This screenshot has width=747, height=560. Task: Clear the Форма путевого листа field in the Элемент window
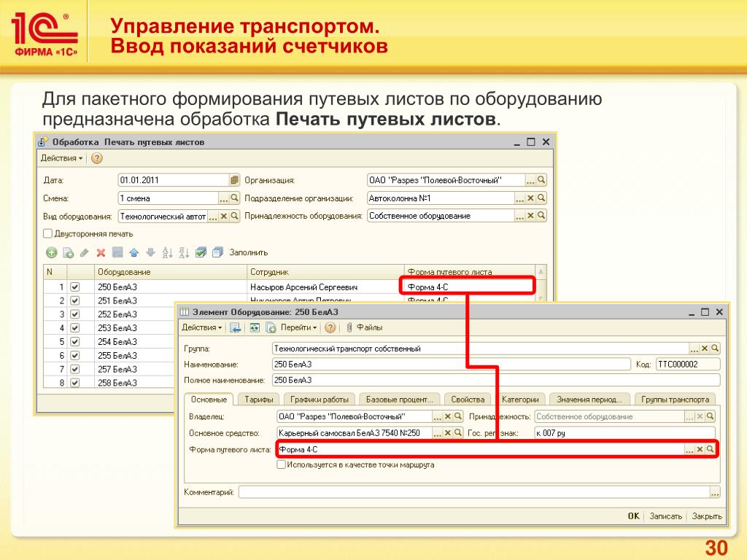[700, 449]
